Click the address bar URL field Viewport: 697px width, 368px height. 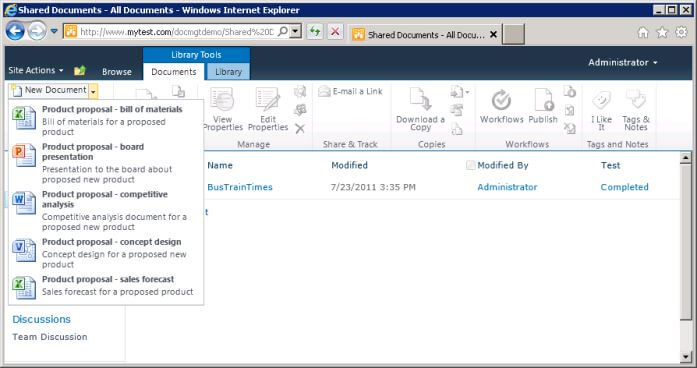point(177,32)
